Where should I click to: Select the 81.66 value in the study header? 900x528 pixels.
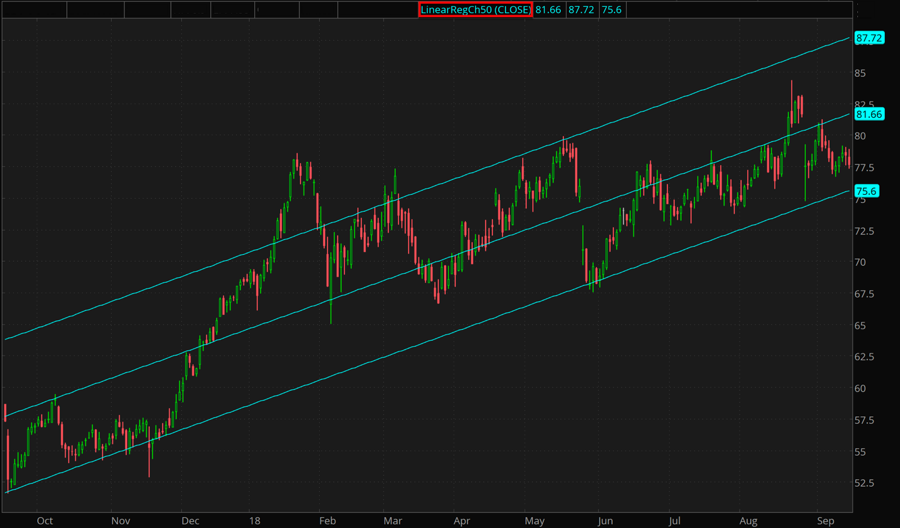coord(548,9)
